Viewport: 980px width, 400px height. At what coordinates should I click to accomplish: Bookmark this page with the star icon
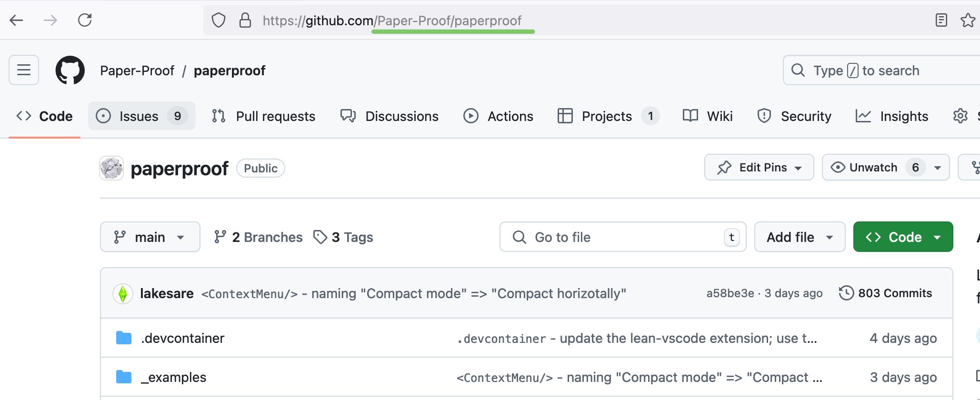pyautogui.click(x=967, y=20)
